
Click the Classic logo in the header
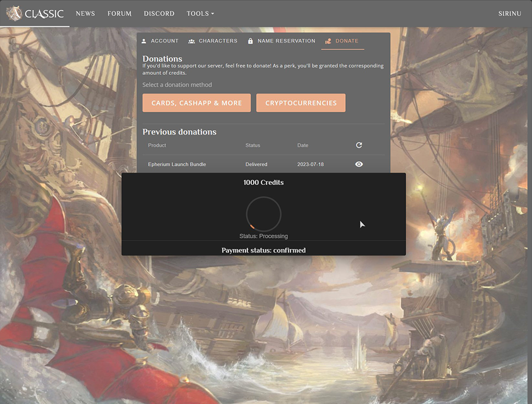tap(35, 13)
